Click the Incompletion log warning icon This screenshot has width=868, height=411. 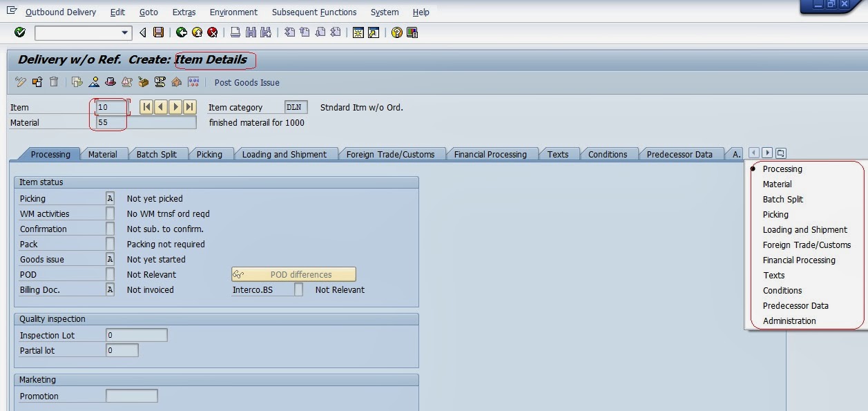coord(127,82)
